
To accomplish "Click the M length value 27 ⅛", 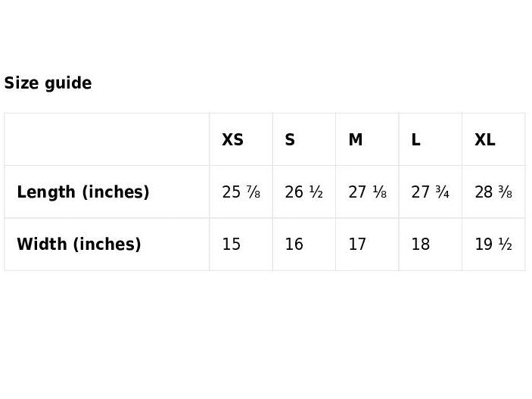I will (368, 192).
